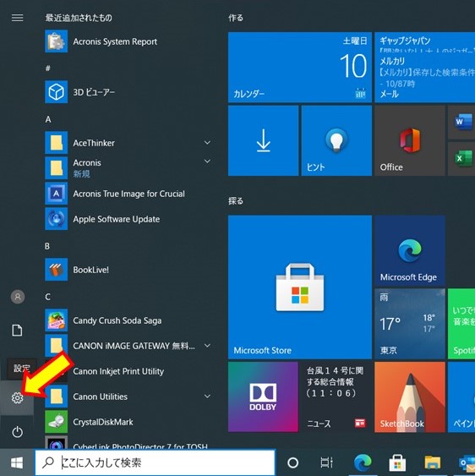Open the Word tile
Image resolution: width=475 pixels, height=476 pixels.
pyautogui.click(x=461, y=122)
